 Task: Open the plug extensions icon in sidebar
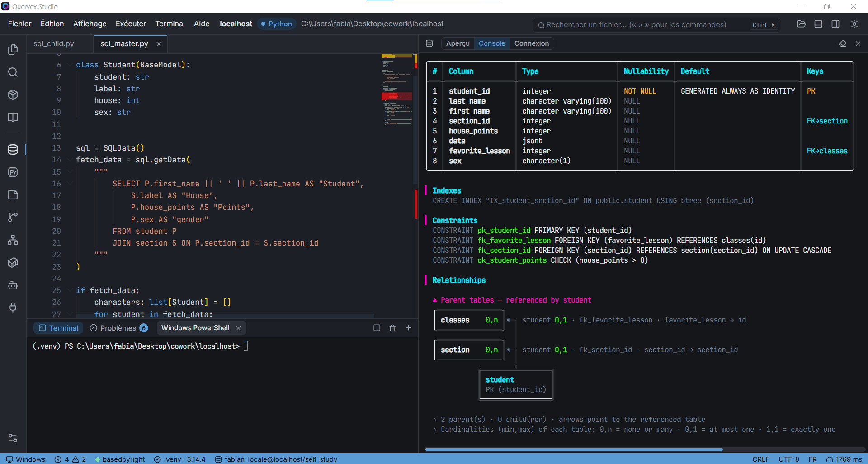(13, 308)
